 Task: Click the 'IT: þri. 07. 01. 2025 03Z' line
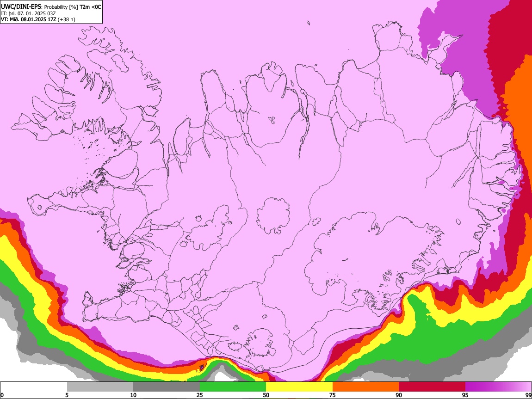[x=28, y=13]
